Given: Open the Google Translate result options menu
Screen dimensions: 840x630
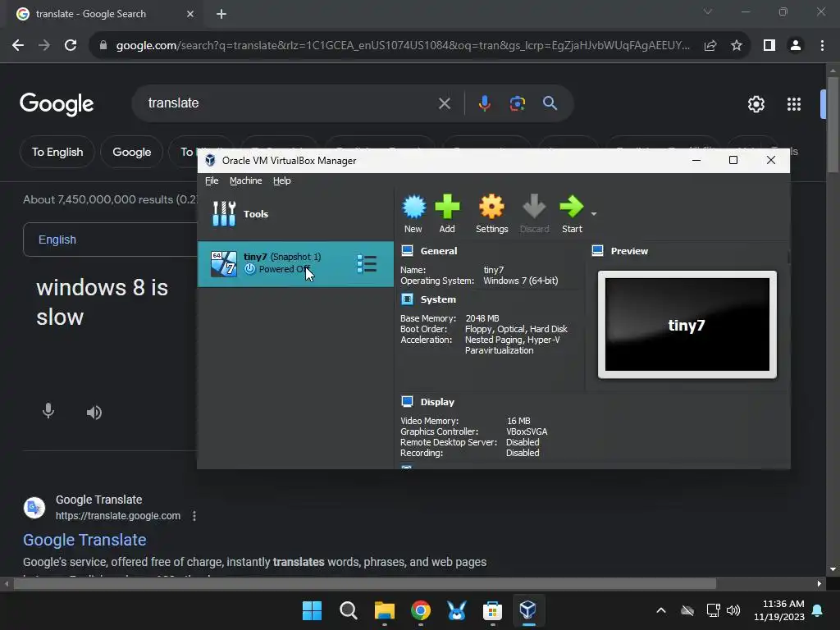Looking at the screenshot, I should point(194,516).
